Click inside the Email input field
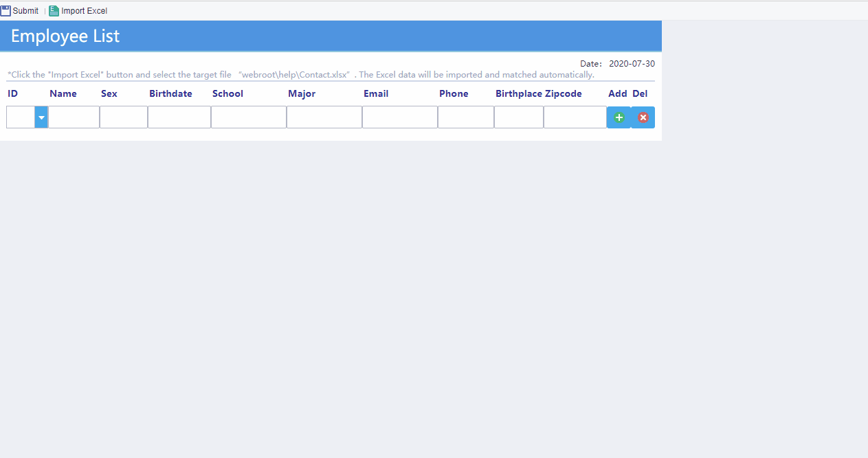 pyautogui.click(x=399, y=117)
